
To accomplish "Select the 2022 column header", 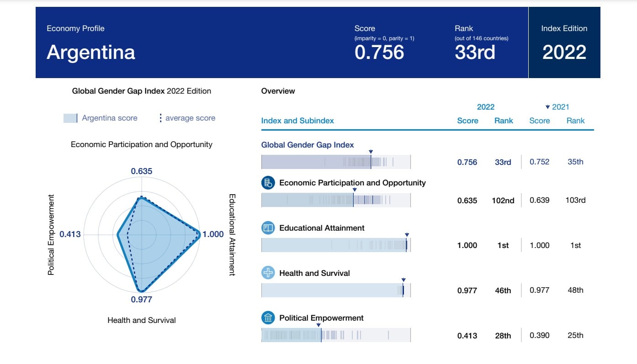I will point(486,107).
